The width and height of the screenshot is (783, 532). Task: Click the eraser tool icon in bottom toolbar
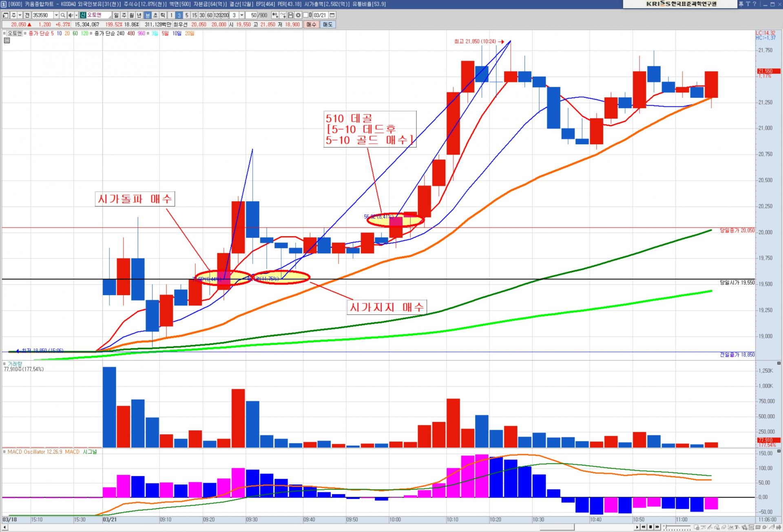[723, 527]
